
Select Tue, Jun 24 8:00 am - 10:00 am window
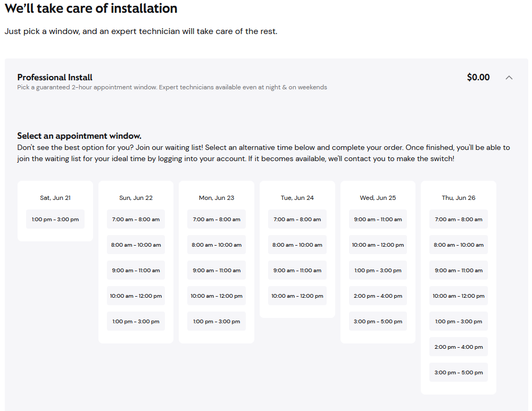(297, 245)
